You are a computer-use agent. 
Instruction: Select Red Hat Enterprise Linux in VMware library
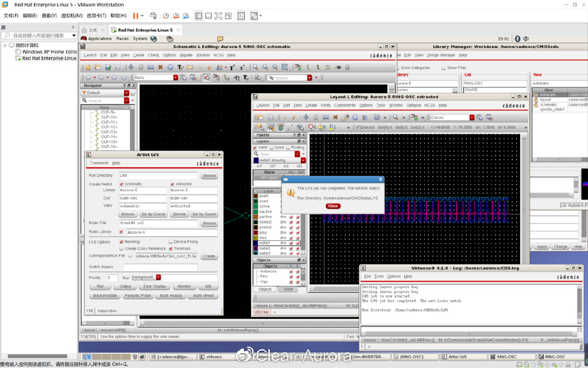pyautogui.click(x=49, y=58)
